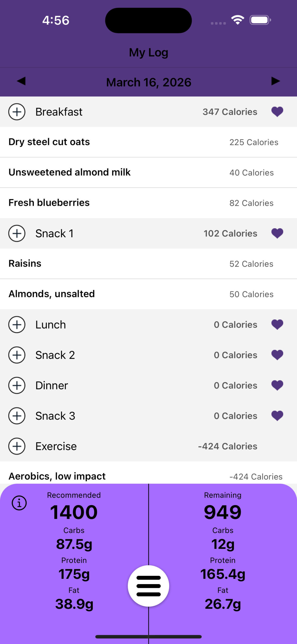Tap the plus icon next to Breakfast

coord(17,112)
